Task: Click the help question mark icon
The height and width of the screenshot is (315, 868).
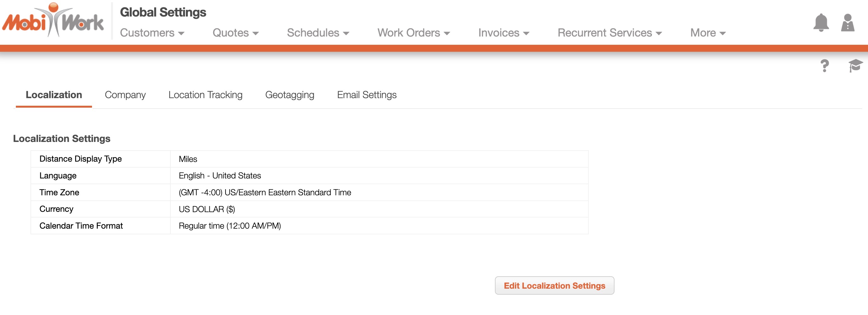Action: [824, 66]
